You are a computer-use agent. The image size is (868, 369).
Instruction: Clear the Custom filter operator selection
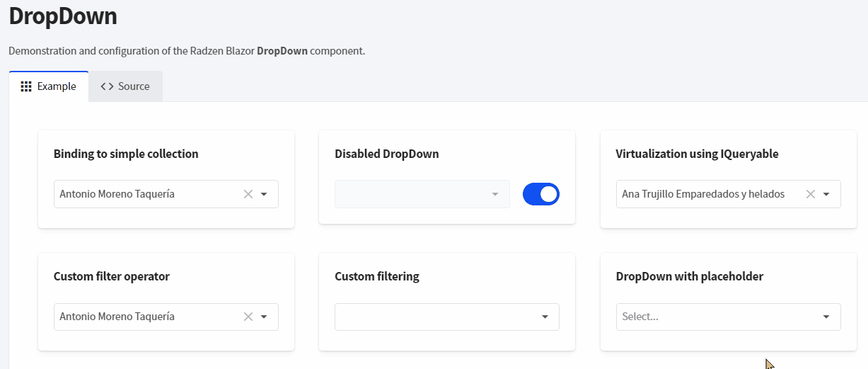click(248, 317)
